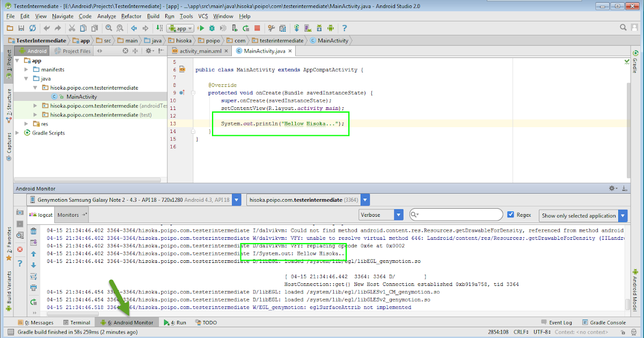The height and width of the screenshot is (338, 644).
Task: Clear the logcat output using the trash icon
Action: coord(33,231)
